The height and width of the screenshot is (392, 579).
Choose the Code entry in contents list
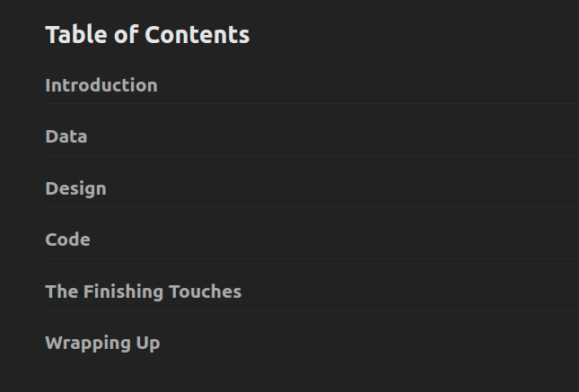point(67,240)
